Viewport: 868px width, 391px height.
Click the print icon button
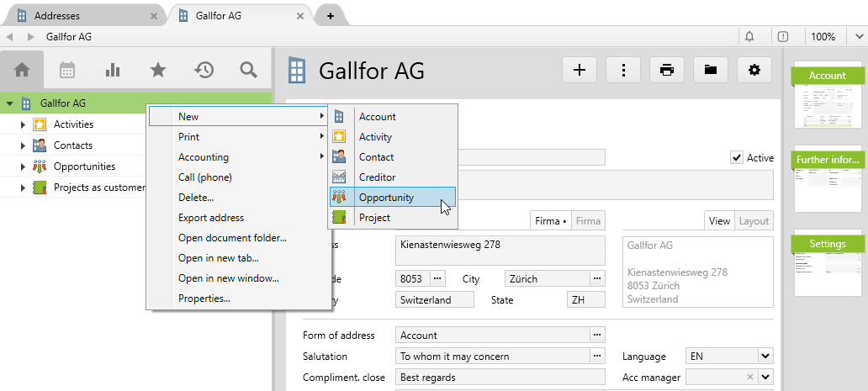point(667,70)
